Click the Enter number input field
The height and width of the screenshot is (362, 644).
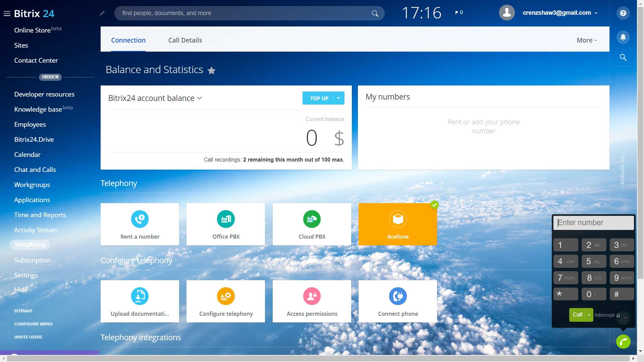click(x=593, y=223)
